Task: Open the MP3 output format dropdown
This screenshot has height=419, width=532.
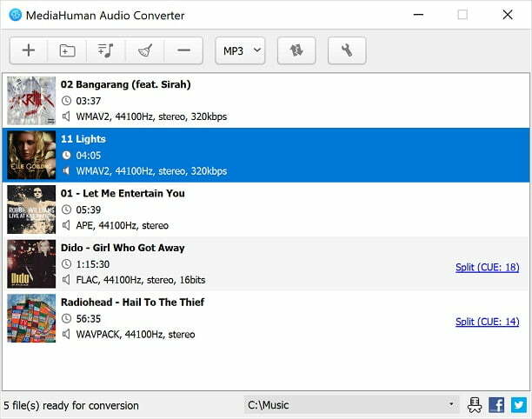Action: [x=240, y=50]
